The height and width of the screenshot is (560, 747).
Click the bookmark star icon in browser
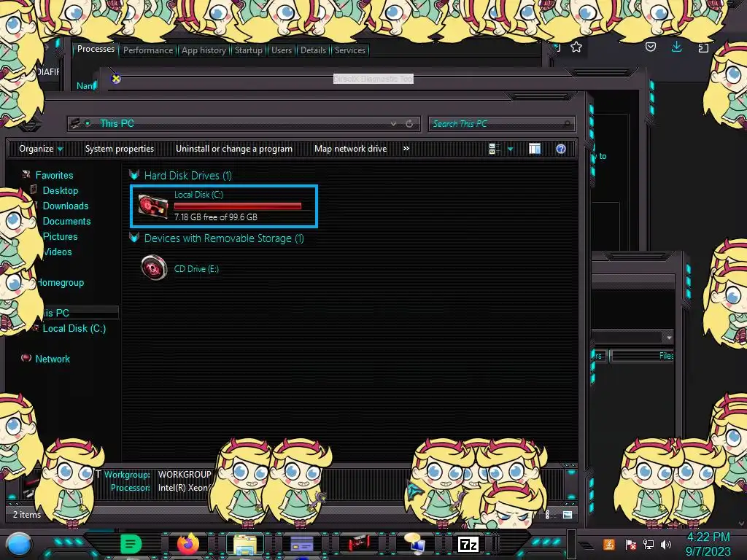pyautogui.click(x=576, y=47)
